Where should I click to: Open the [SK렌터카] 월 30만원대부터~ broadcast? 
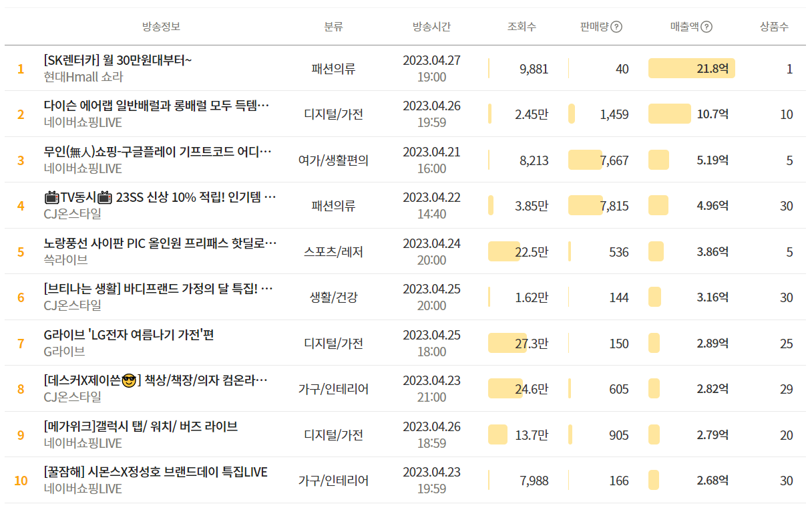tap(118, 60)
